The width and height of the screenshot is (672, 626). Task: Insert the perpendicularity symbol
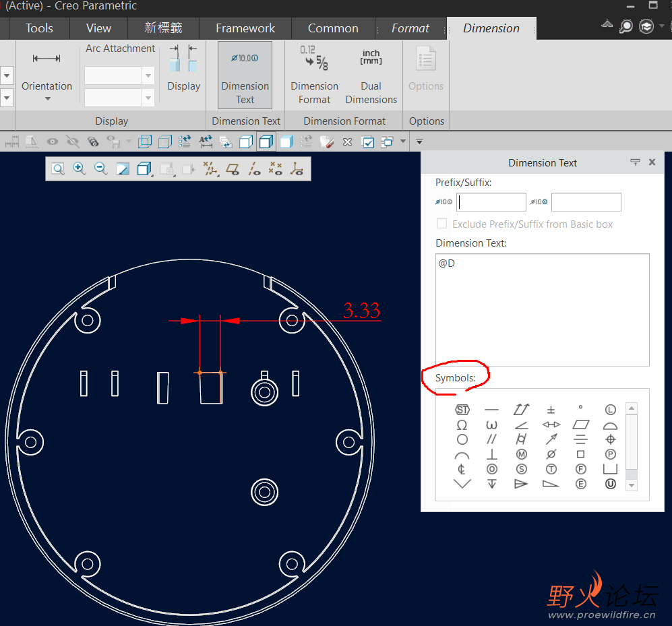[x=491, y=454]
